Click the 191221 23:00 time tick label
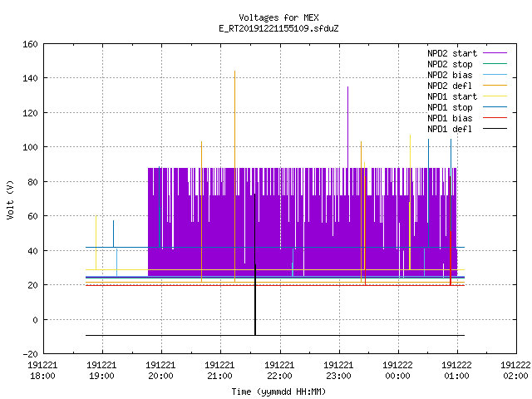Image resolution: width=532 pixels, height=399 pixels. (x=338, y=371)
